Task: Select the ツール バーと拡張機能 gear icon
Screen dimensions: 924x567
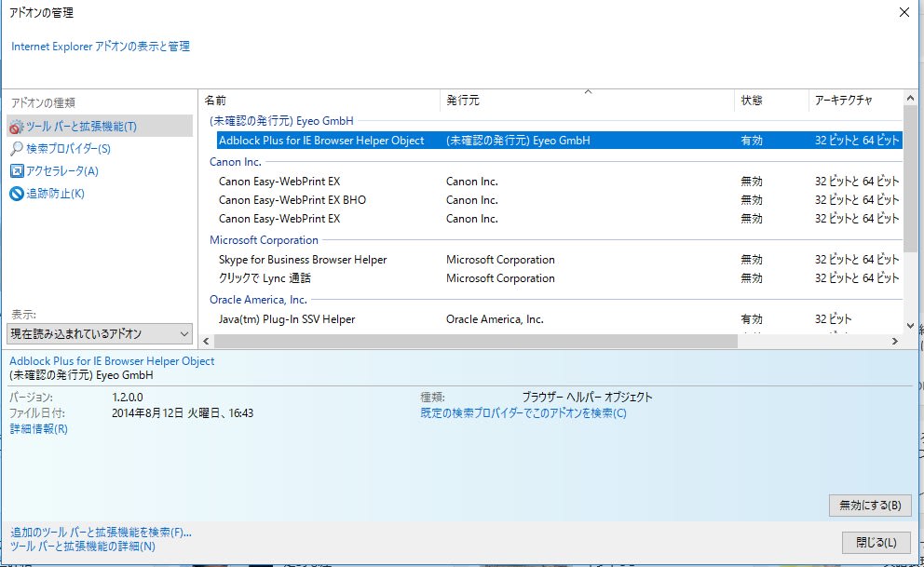Action: point(17,127)
